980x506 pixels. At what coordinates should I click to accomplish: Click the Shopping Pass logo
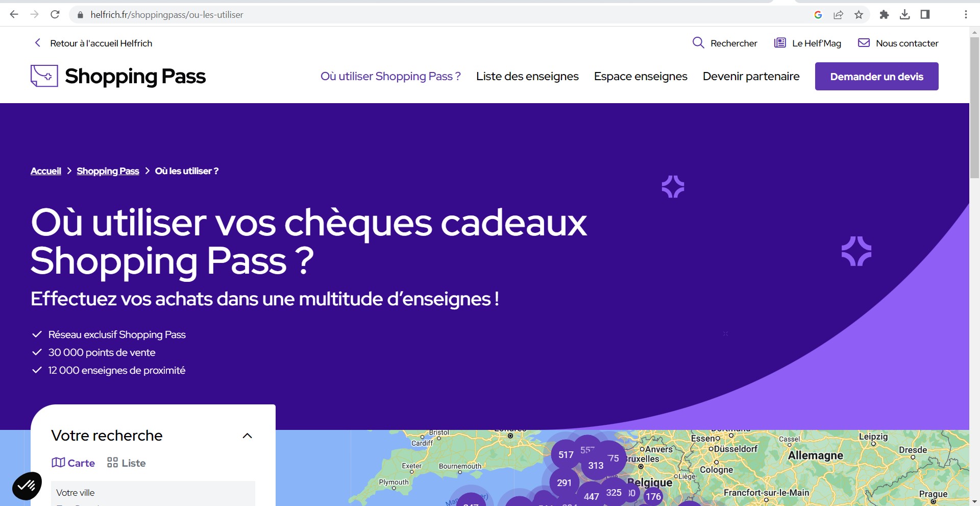(x=118, y=76)
